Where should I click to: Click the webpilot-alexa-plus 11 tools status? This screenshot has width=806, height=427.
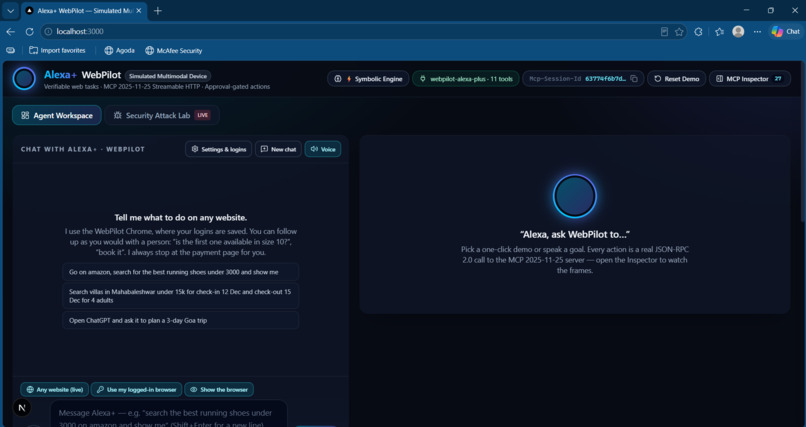[466, 79]
